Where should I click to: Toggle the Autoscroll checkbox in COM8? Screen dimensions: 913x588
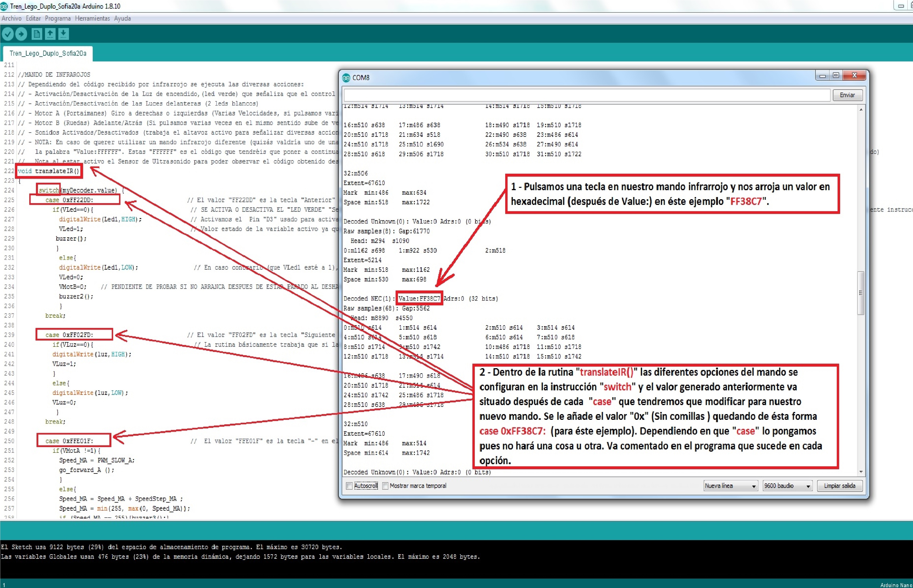coord(349,486)
